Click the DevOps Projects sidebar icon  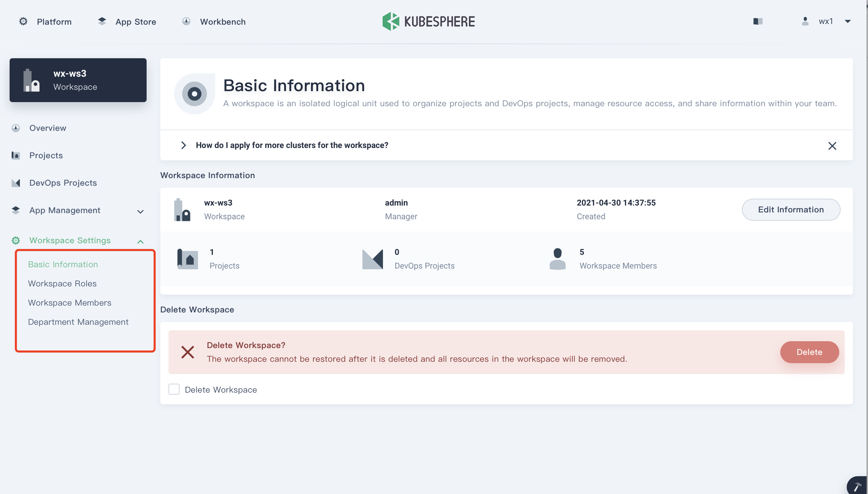[x=16, y=183]
